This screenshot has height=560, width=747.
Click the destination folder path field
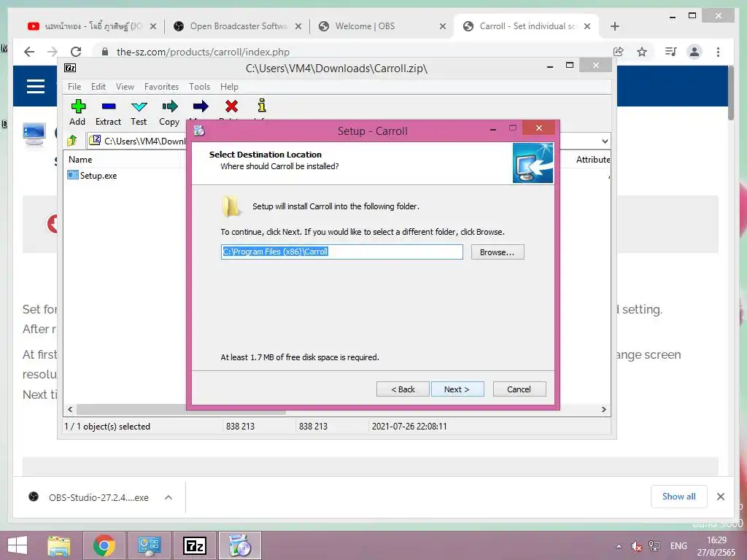pos(341,252)
